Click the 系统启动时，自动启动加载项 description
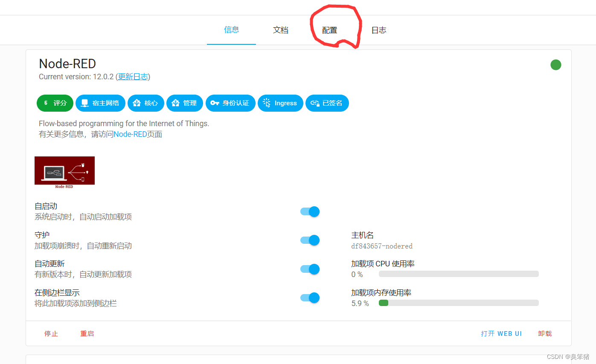The width and height of the screenshot is (596, 364). tap(83, 217)
